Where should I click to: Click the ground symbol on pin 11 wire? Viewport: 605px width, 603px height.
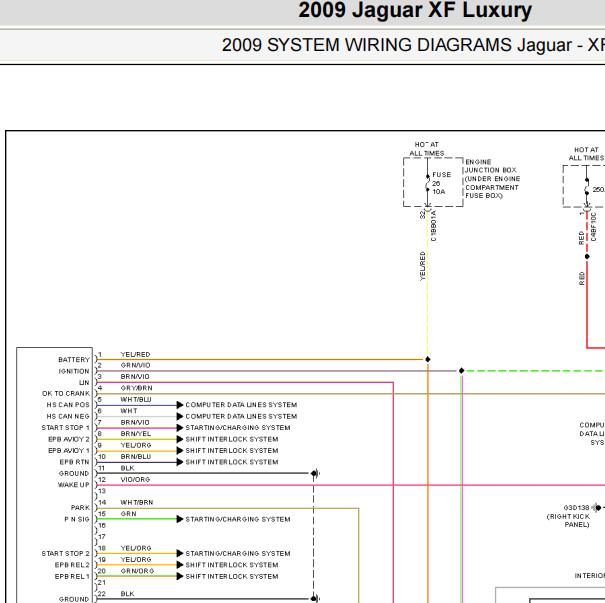pyautogui.click(x=315, y=473)
